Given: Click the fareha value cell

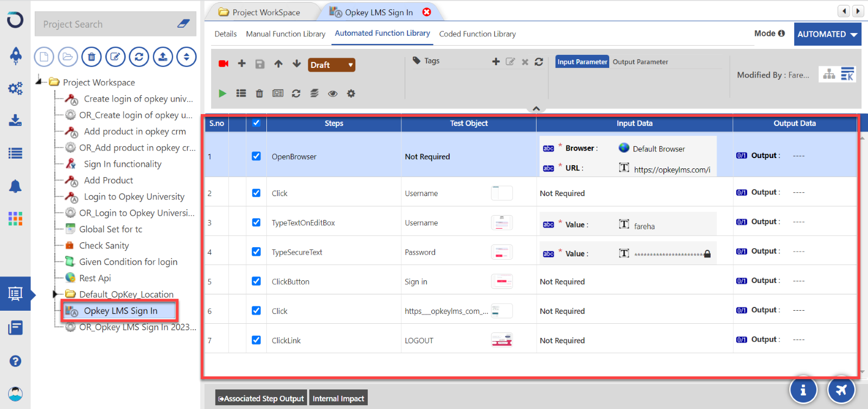Looking at the screenshot, I should tap(644, 226).
